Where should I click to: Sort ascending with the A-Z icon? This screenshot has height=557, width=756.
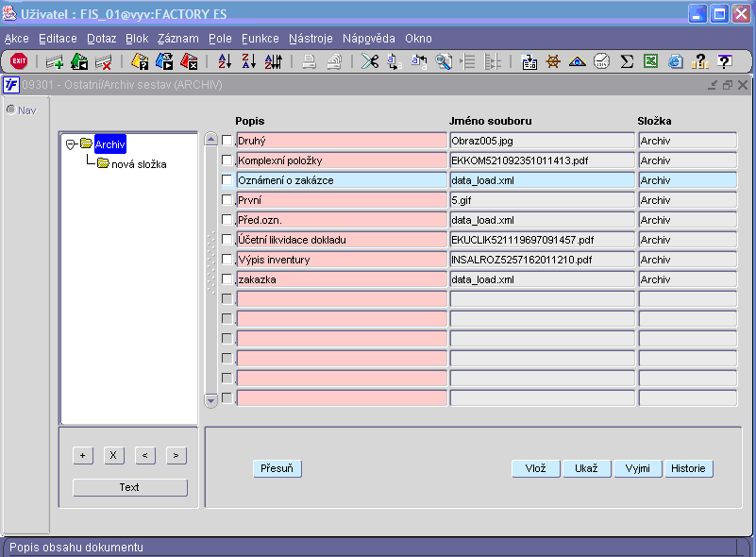[x=225, y=61]
